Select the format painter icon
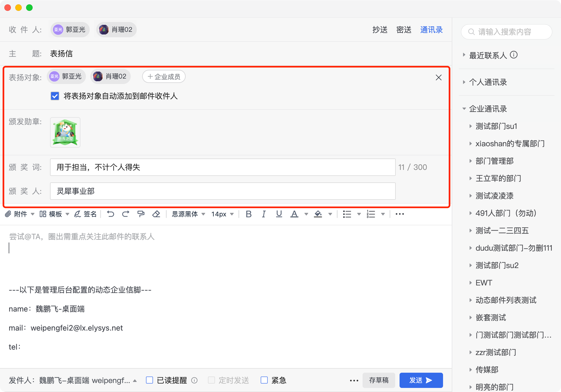Screen dimensions: 561x392 [x=141, y=214]
